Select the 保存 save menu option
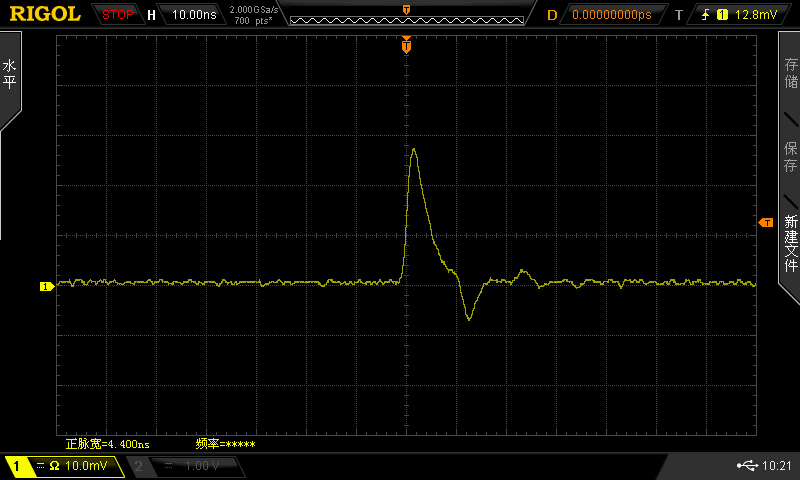Viewport: 800px width, 480px height. click(790, 157)
